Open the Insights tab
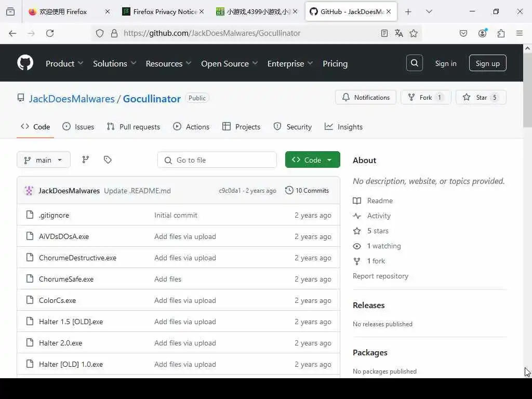 [343, 127]
